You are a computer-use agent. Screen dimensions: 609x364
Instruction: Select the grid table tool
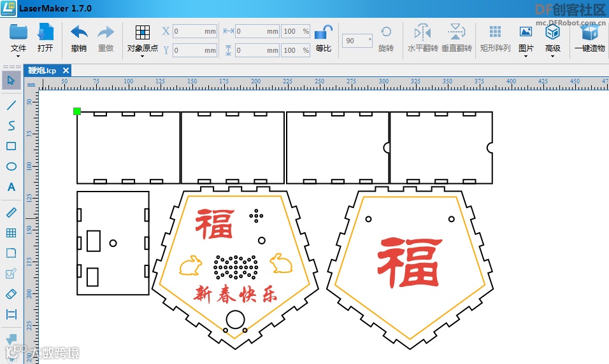pos(11,233)
